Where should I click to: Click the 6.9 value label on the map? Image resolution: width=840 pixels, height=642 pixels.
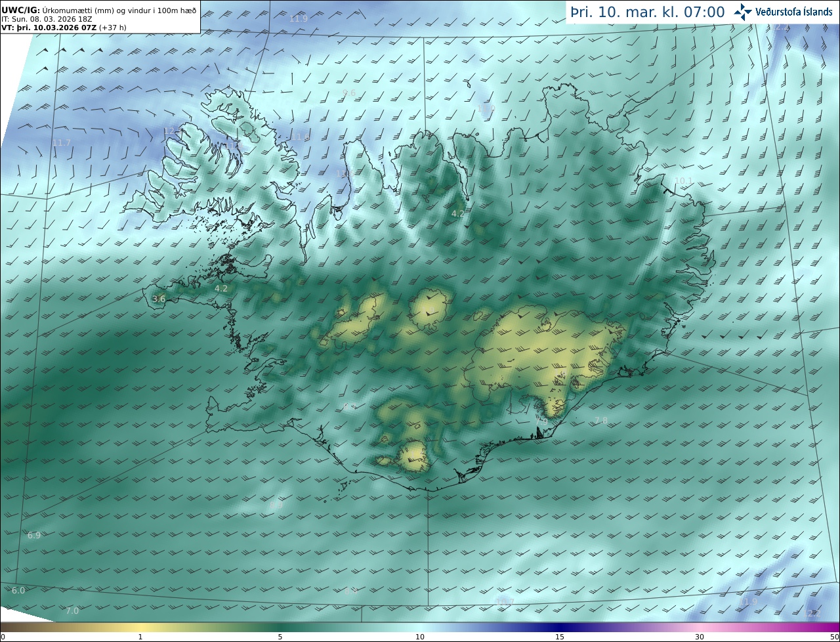click(34, 536)
